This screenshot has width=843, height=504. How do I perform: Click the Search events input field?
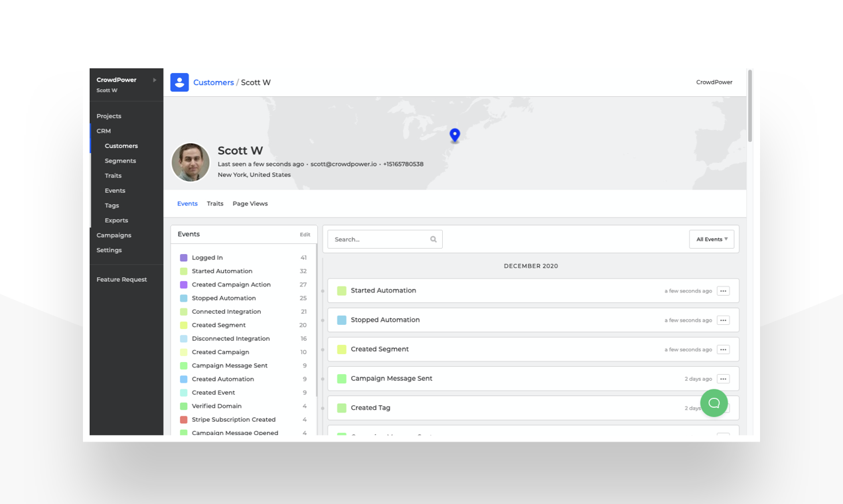pos(385,239)
